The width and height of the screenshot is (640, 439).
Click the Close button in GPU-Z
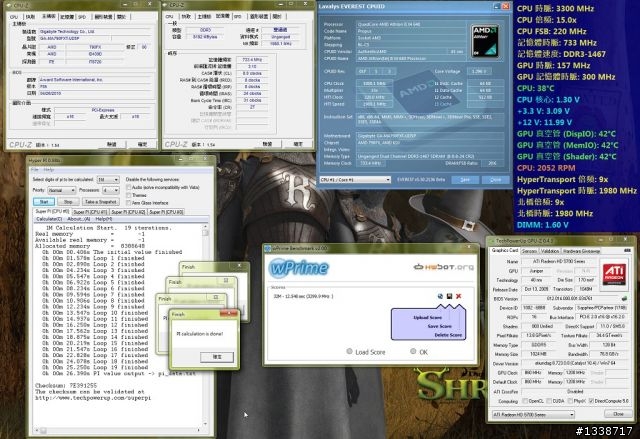[618, 414]
